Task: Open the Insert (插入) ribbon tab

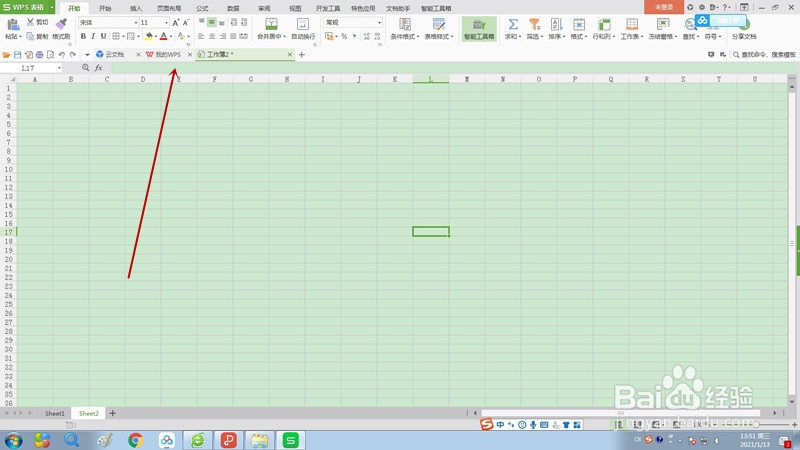Action: click(x=136, y=8)
